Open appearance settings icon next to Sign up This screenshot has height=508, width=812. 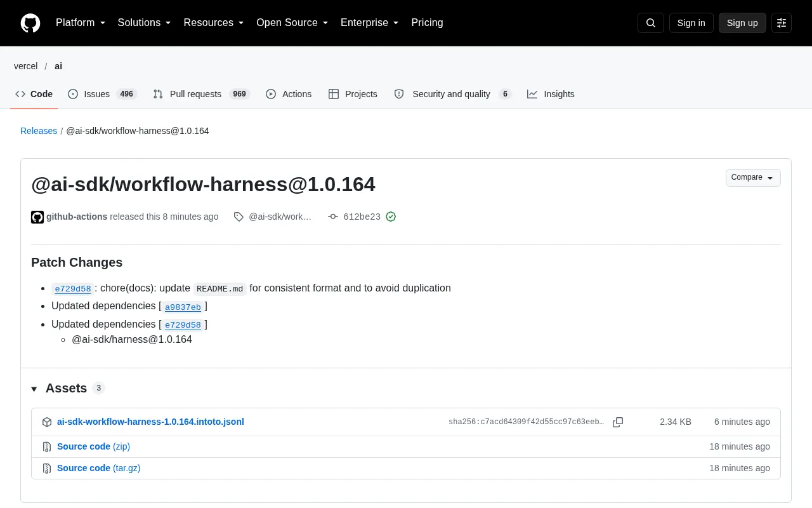(x=782, y=23)
